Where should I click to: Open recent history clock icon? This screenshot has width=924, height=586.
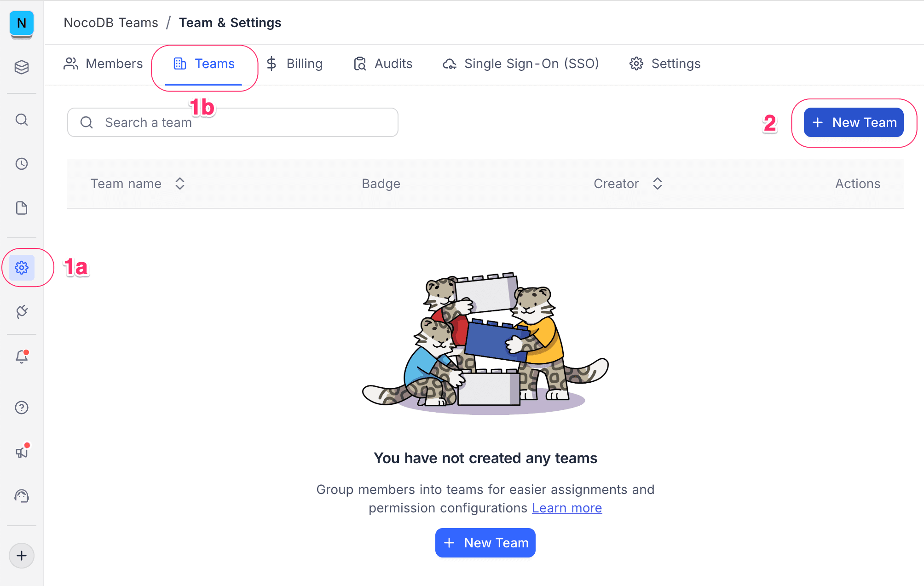click(x=22, y=164)
